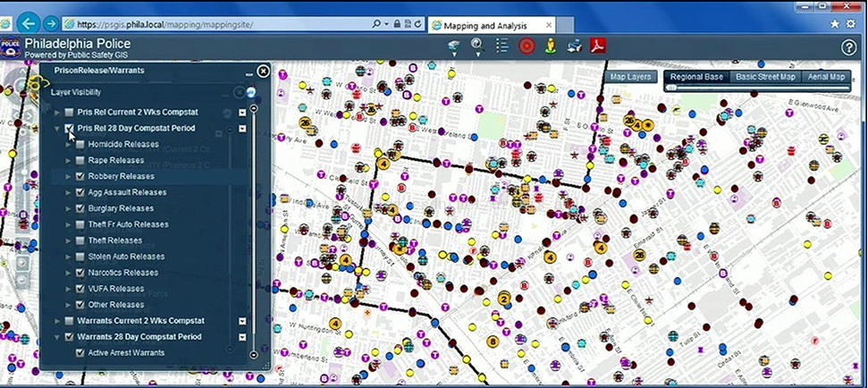Screen dimensions: 868x388
Task: Click the red target circle tool
Action: tap(527, 46)
